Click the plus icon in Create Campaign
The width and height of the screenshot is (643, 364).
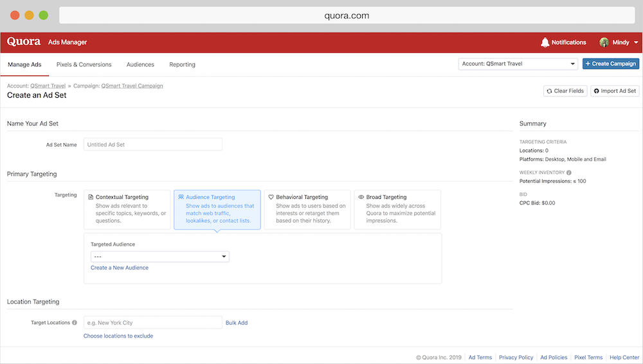[588, 64]
